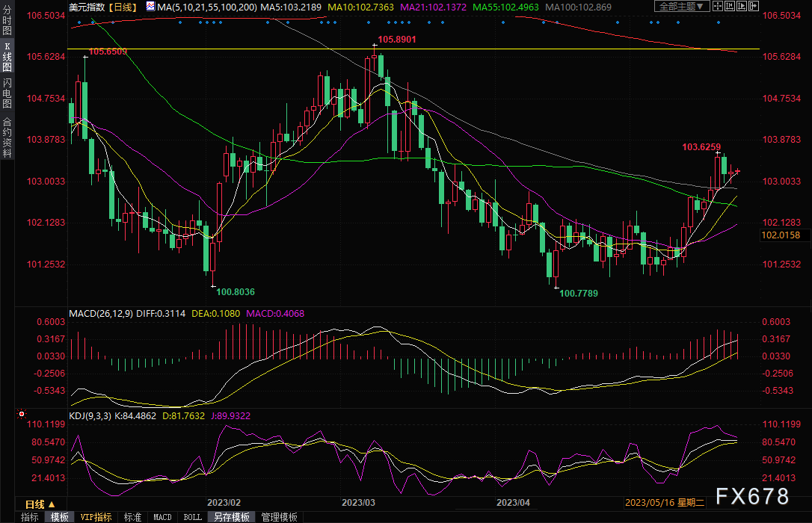
Task: Click the VIP指标 button
Action: pos(95,517)
